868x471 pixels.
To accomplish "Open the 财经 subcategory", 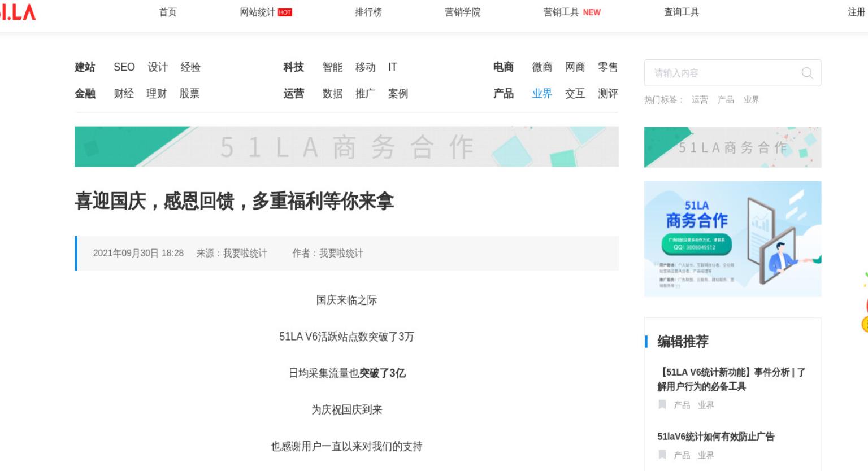I will point(124,94).
